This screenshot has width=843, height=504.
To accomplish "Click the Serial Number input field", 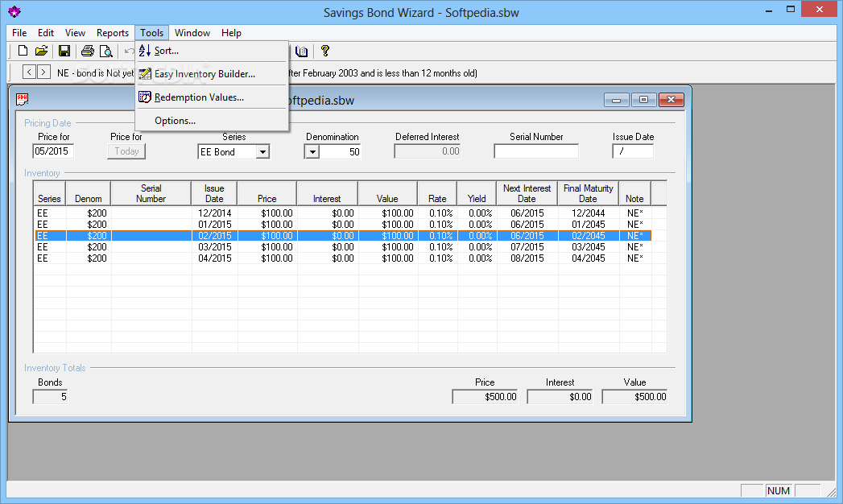I will 536,151.
